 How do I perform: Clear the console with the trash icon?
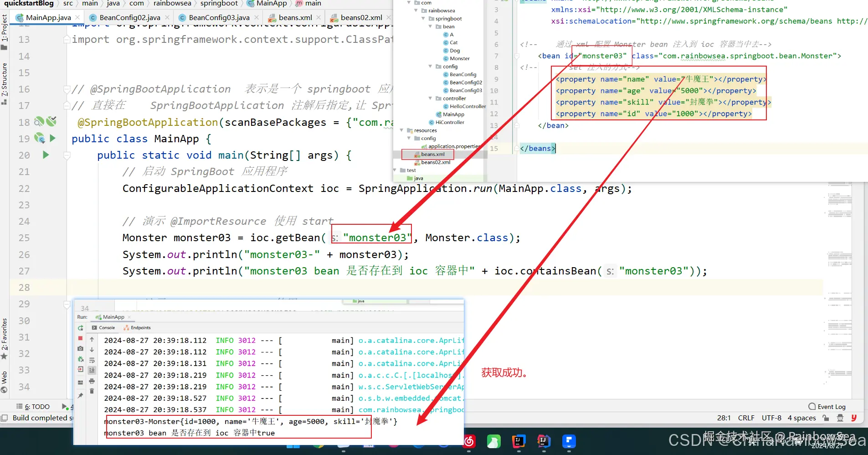[92, 391]
